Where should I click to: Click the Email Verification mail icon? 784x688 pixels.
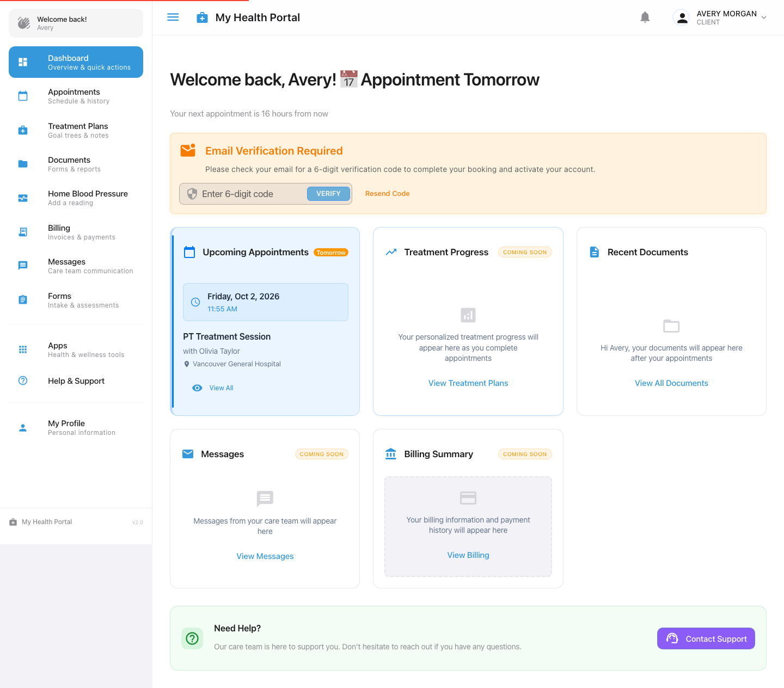(188, 150)
